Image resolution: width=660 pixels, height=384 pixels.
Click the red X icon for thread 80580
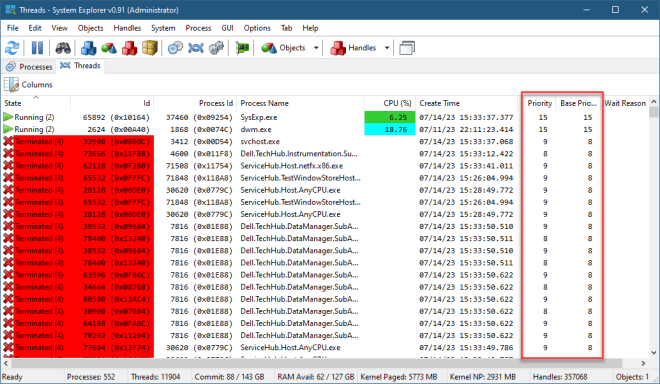(8, 299)
